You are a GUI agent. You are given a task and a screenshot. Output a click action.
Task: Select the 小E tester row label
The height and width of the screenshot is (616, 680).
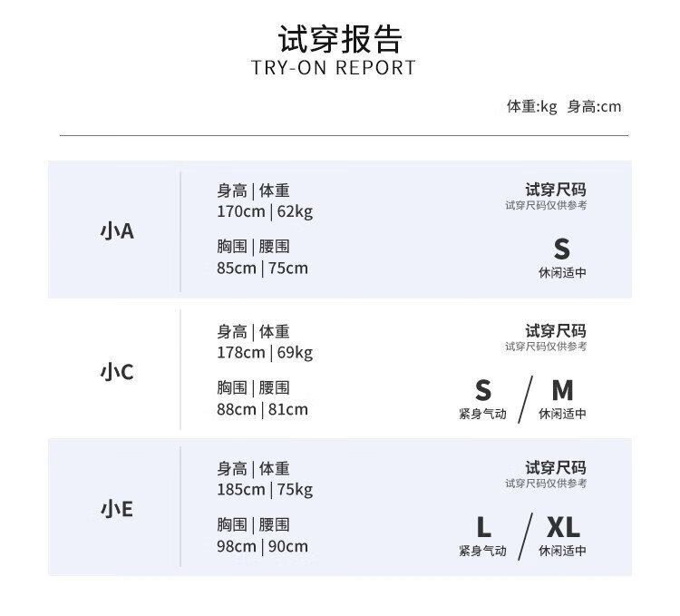point(117,509)
